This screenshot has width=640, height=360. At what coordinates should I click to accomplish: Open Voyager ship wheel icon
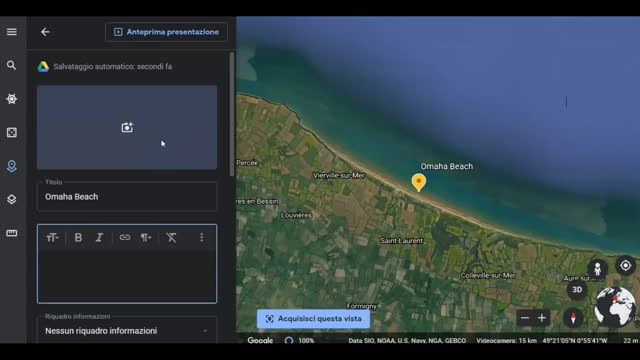click(11, 99)
